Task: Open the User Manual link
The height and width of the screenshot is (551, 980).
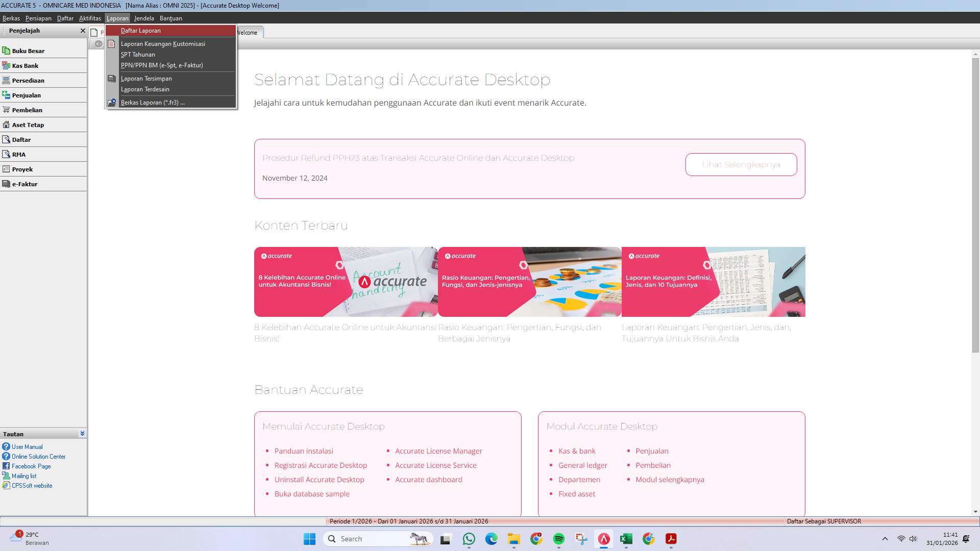Action: [x=26, y=446]
